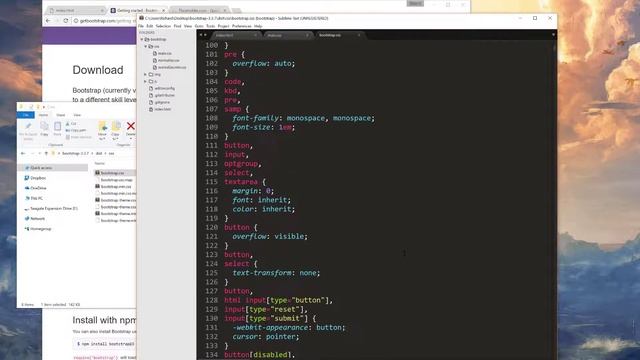Screen dimensions: 640x360
Task: Open the Share ribbon tab in File Explorer
Action: pyautogui.click(x=61, y=115)
